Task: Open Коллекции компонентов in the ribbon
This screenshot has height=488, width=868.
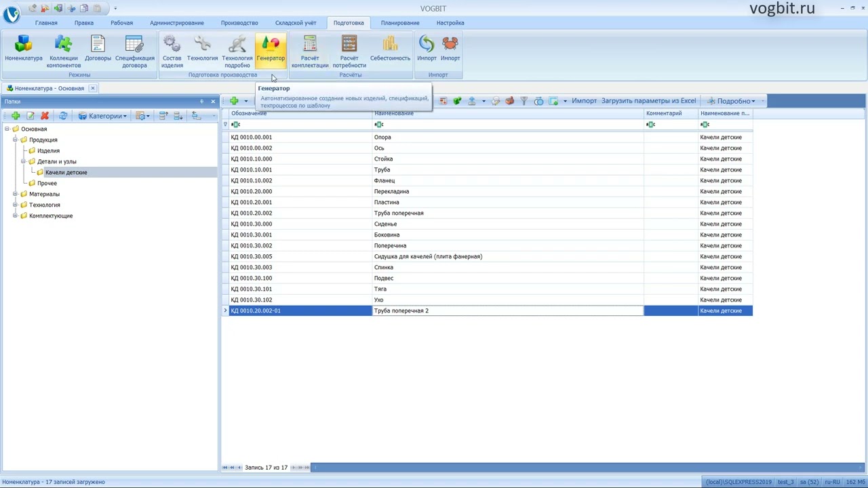Action: [x=63, y=52]
